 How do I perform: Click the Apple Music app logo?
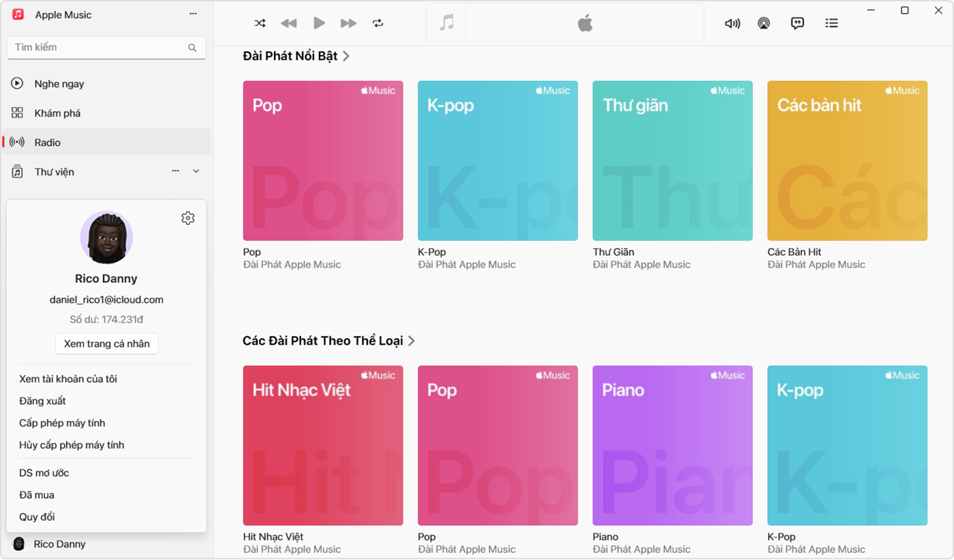click(x=18, y=14)
